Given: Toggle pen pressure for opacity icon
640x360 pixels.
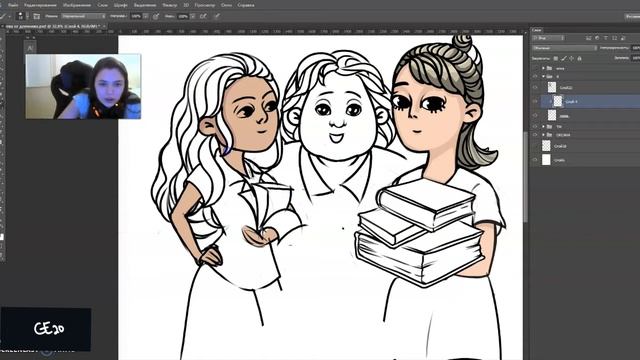Looking at the screenshot, I should coord(156,16).
